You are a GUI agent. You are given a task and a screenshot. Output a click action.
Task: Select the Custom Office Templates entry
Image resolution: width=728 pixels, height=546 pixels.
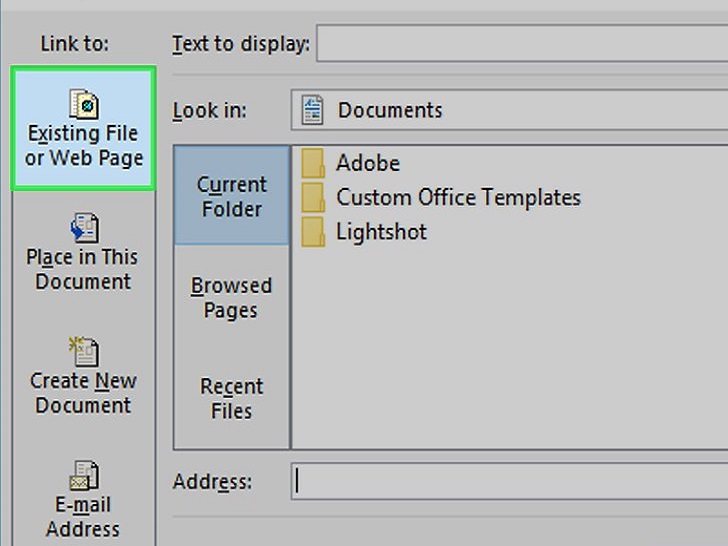point(458,197)
